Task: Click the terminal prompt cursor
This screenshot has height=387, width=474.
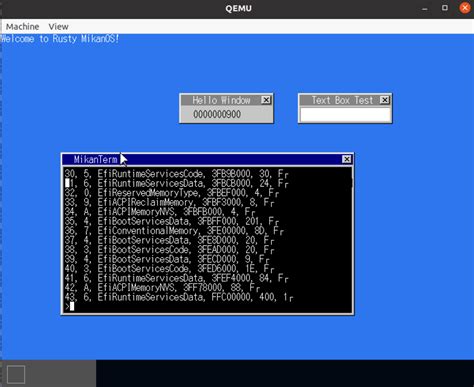Action: coord(72,306)
